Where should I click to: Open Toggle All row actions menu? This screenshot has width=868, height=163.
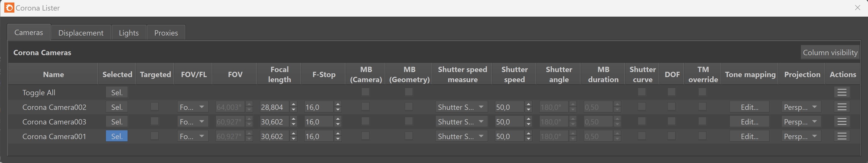pyautogui.click(x=842, y=92)
